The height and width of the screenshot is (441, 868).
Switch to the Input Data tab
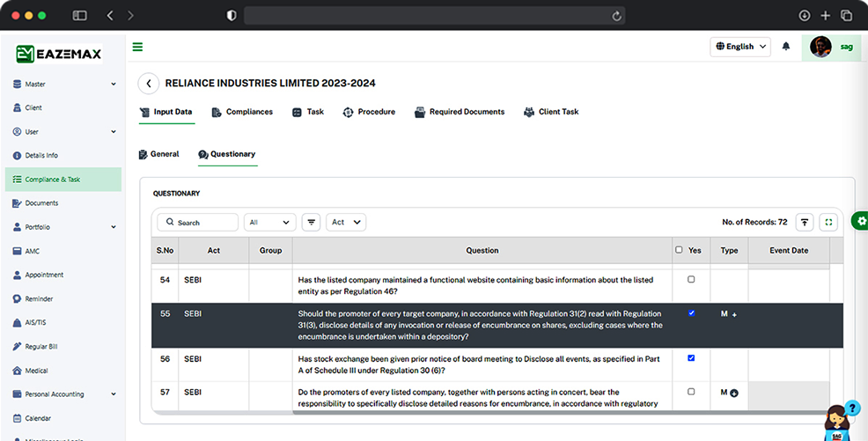pyautogui.click(x=166, y=113)
